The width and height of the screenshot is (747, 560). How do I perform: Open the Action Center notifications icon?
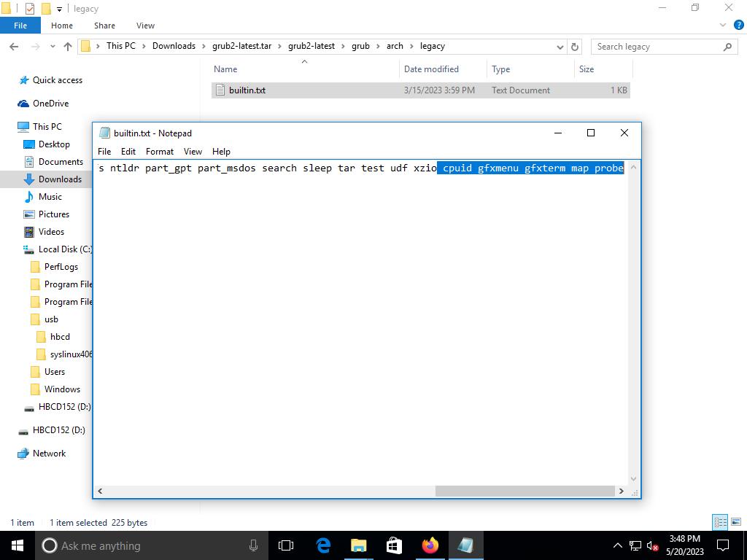point(723,545)
